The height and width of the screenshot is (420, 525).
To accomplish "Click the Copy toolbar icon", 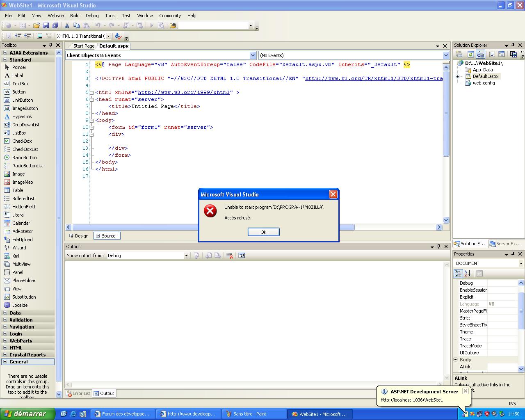I will click(76, 25).
